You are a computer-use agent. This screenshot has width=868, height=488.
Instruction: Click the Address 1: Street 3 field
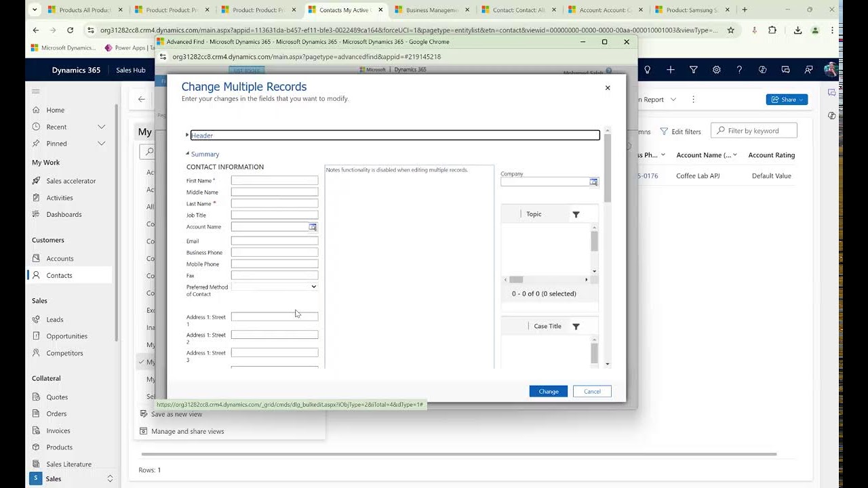click(275, 352)
